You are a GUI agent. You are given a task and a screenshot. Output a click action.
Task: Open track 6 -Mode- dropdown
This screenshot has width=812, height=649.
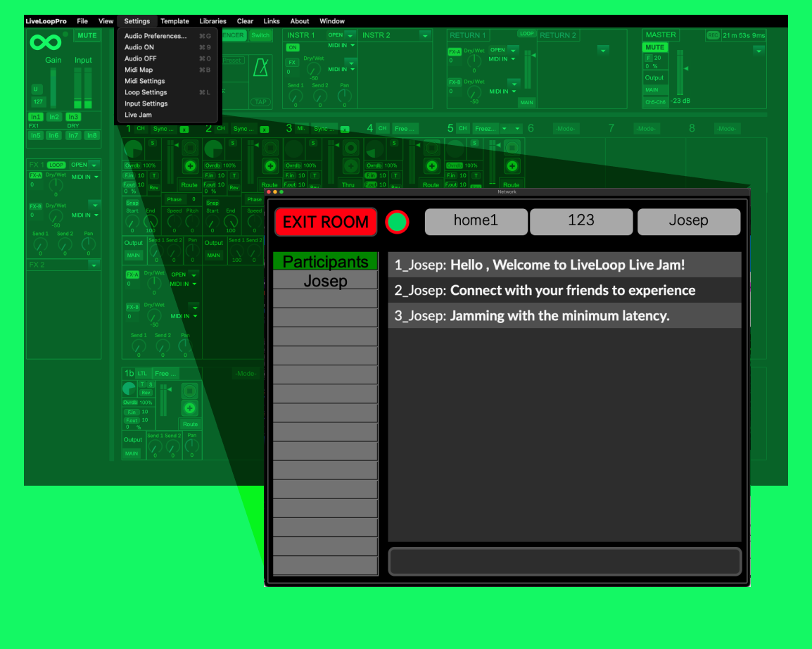[x=566, y=128]
